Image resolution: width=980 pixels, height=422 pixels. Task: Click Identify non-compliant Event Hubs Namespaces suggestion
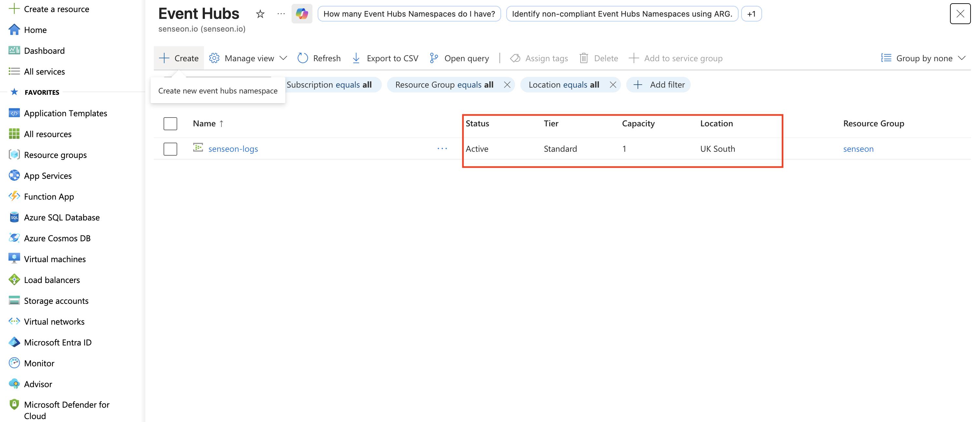622,14
